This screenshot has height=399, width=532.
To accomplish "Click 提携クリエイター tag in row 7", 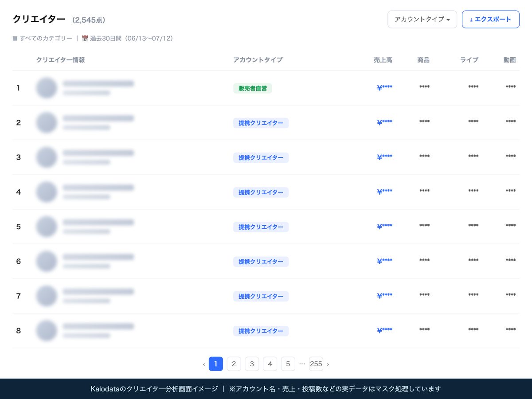I will pyautogui.click(x=261, y=296).
